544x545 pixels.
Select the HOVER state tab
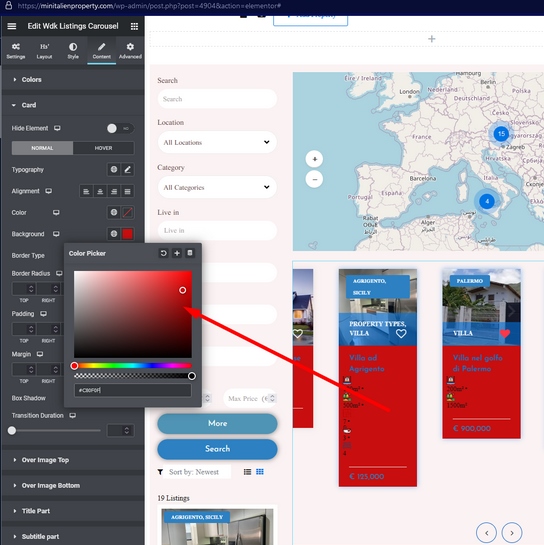pos(104,148)
